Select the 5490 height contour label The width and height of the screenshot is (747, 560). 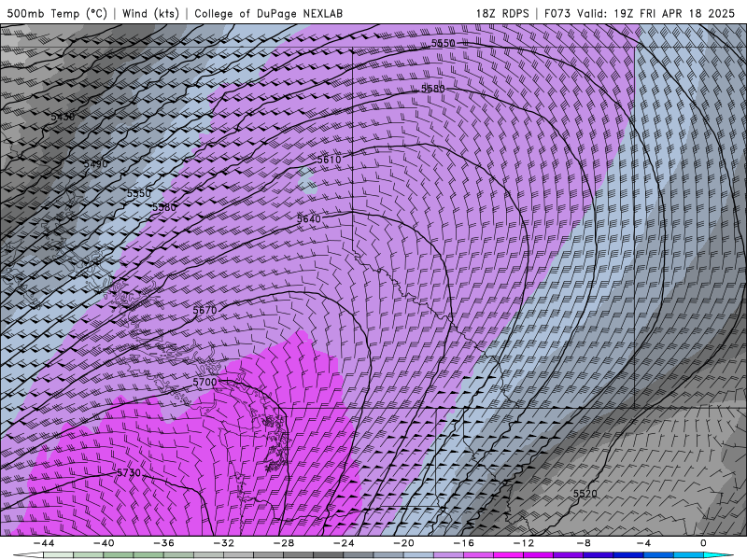(96, 164)
